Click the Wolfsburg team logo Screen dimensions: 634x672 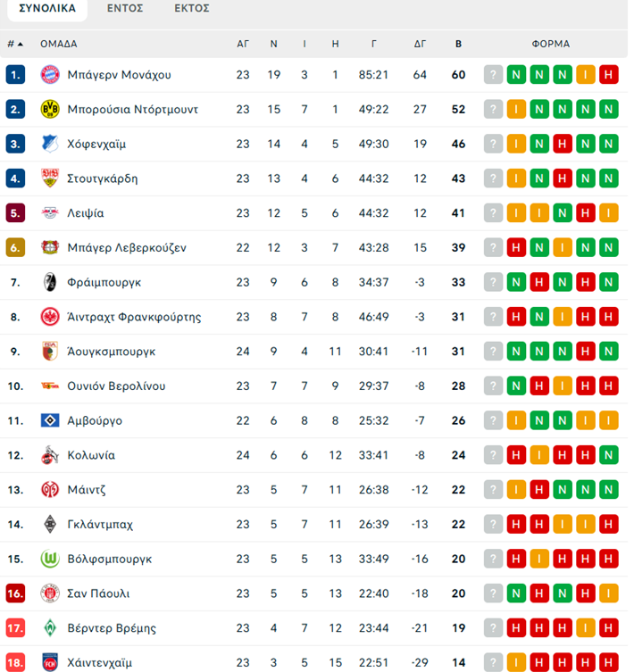(x=49, y=559)
